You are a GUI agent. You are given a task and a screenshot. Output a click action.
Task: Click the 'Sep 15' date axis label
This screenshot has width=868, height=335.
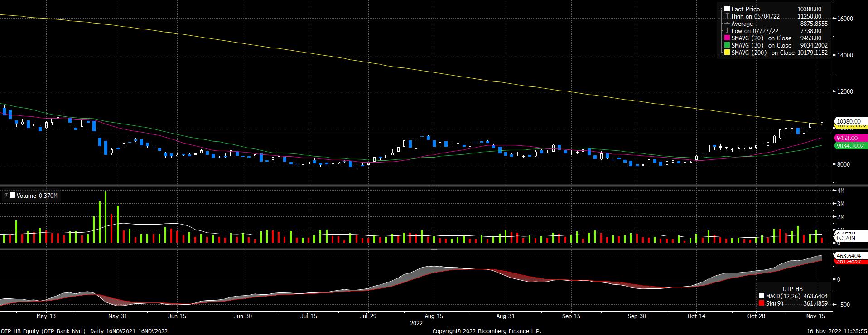point(571,316)
